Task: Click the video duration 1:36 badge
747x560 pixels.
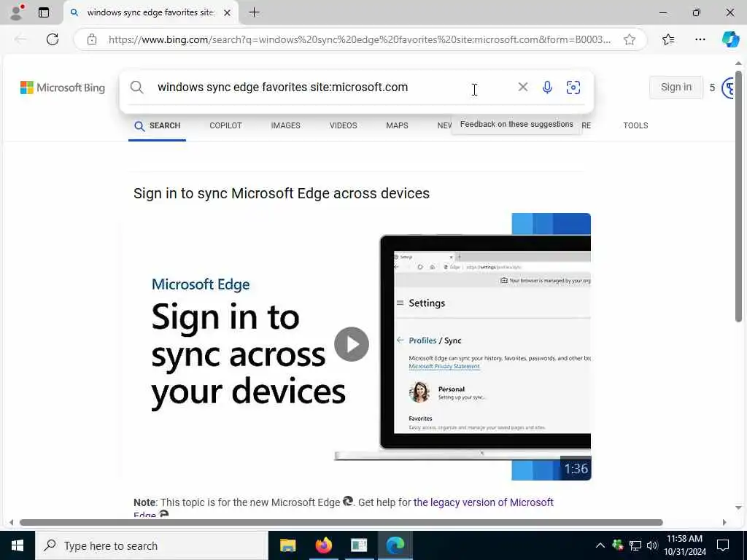Action: (576, 469)
